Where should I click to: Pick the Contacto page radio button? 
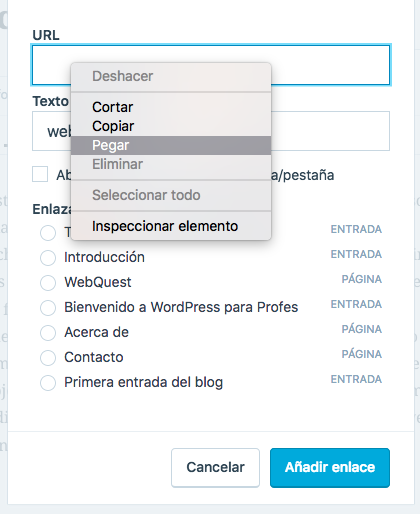coord(48,358)
